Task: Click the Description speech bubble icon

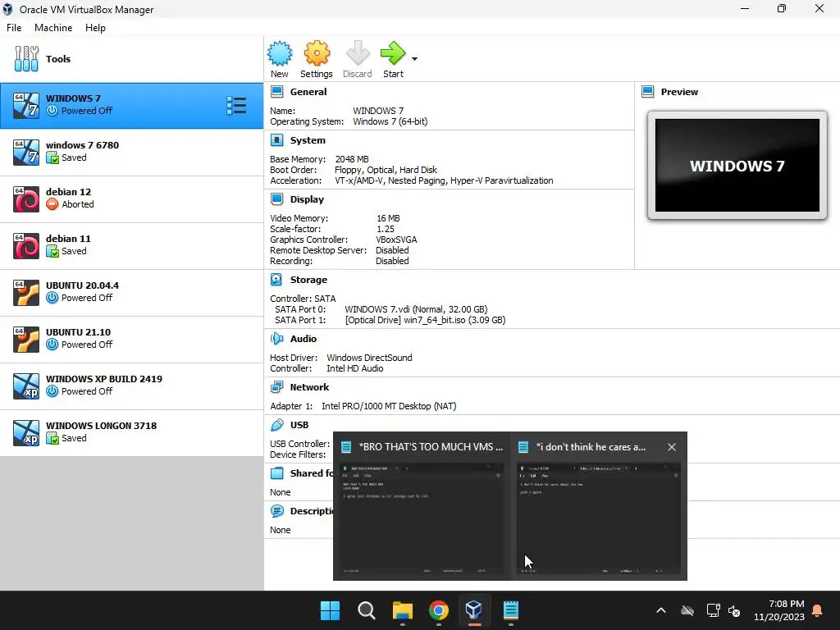Action: pyautogui.click(x=277, y=511)
